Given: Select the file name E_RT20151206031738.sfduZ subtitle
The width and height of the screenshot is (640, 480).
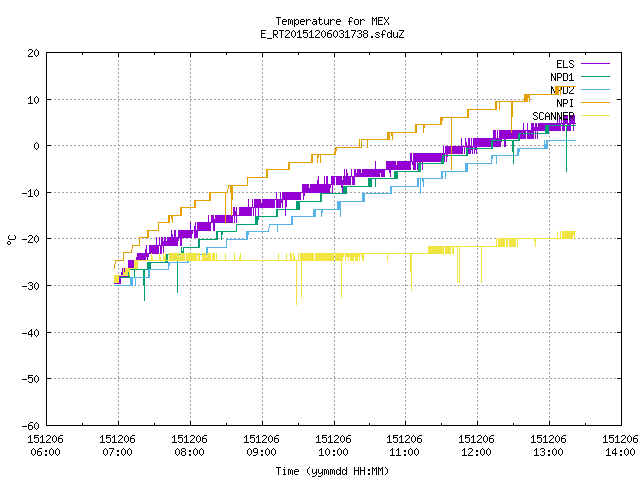Looking at the screenshot, I should pyautogui.click(x=332, y=34).
